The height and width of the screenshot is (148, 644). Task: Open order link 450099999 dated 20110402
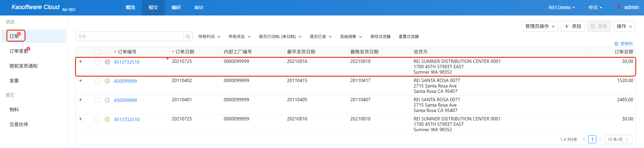(x=125, y=81)
